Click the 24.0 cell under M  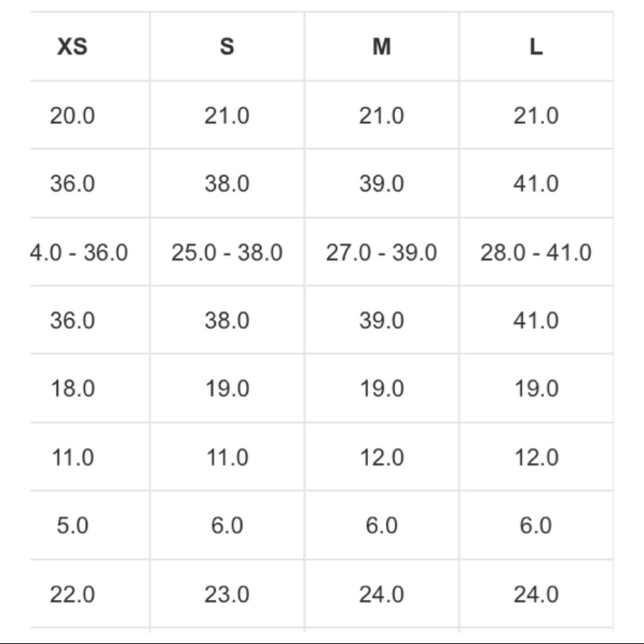click(x=381, y=594)
